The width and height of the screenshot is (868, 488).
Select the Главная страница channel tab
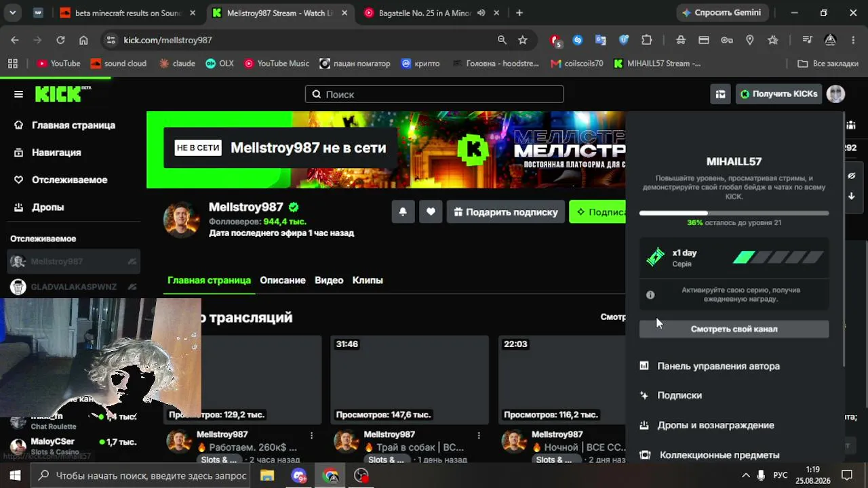209,281
